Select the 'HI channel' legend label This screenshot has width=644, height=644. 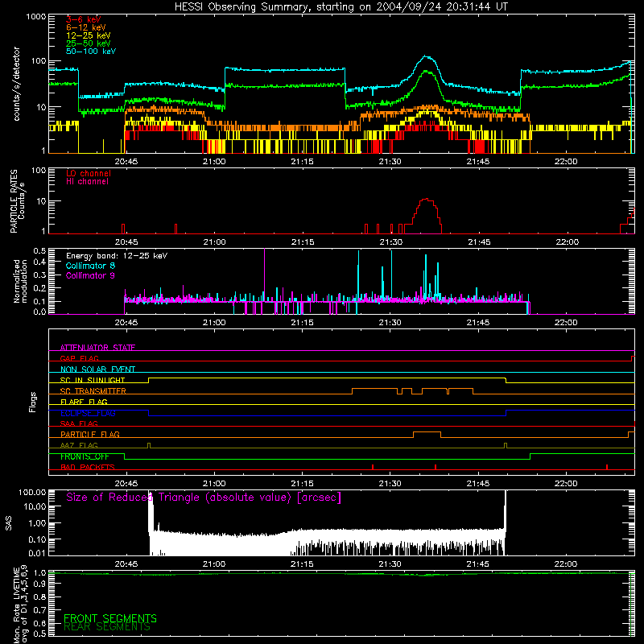coord(88,181)
